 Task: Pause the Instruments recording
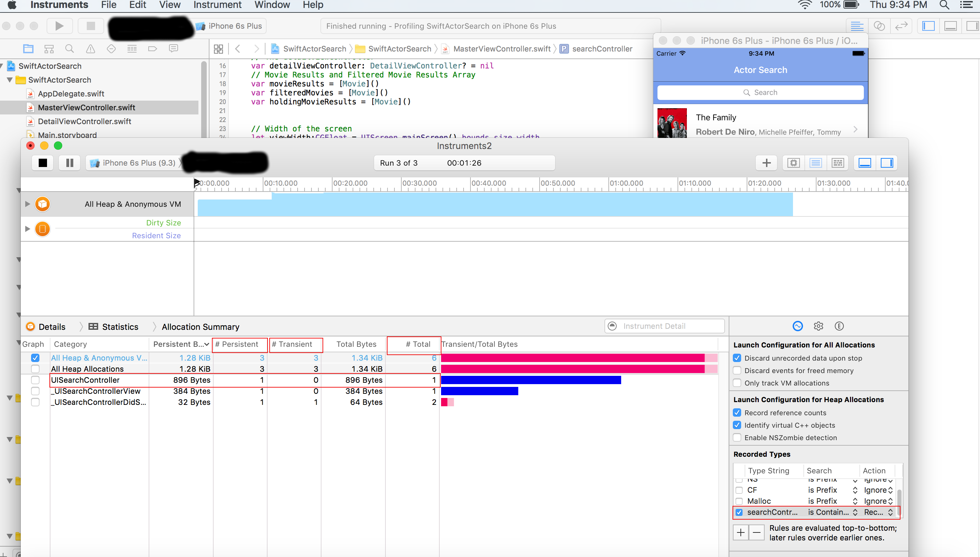(69, 163)
